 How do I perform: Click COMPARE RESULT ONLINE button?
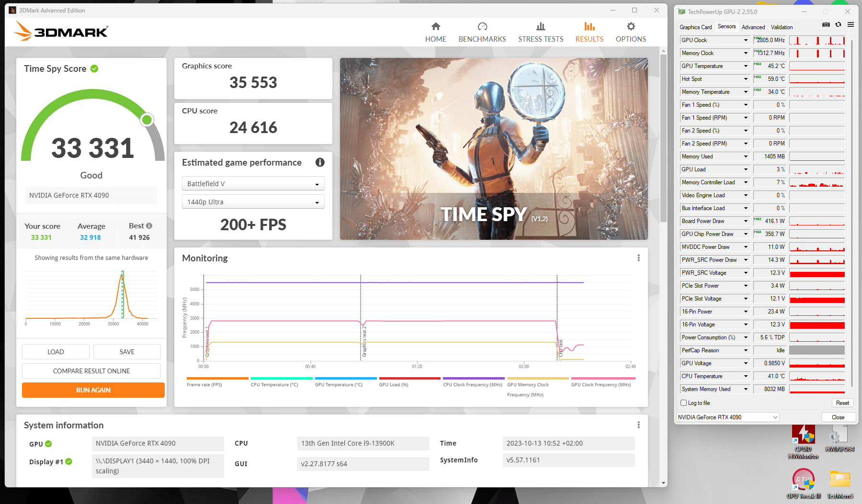point(91,371)
